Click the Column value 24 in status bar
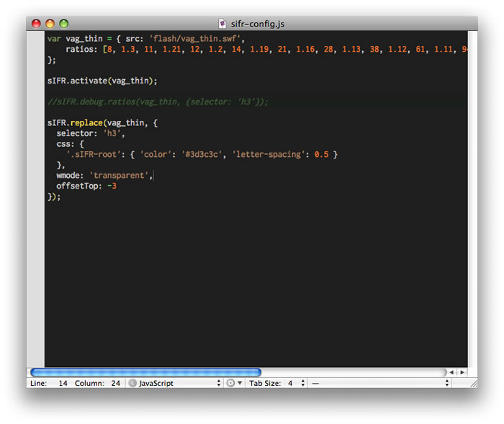504x424 pixels. tap(115, 383)
